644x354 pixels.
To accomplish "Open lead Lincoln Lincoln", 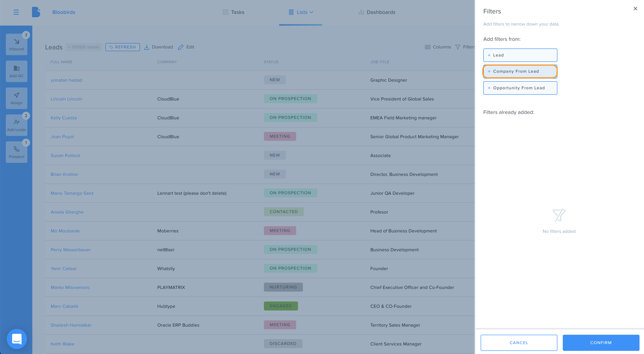I will pyautogui.click(x=66, y=99).
